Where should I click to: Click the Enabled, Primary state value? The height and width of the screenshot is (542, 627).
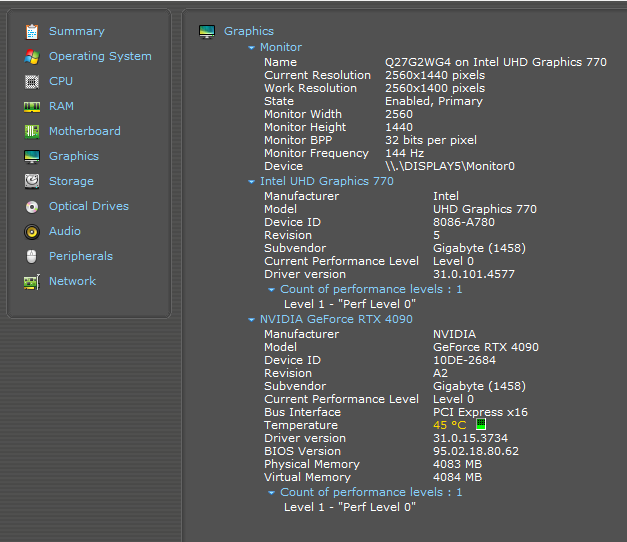tap(434, 101)
